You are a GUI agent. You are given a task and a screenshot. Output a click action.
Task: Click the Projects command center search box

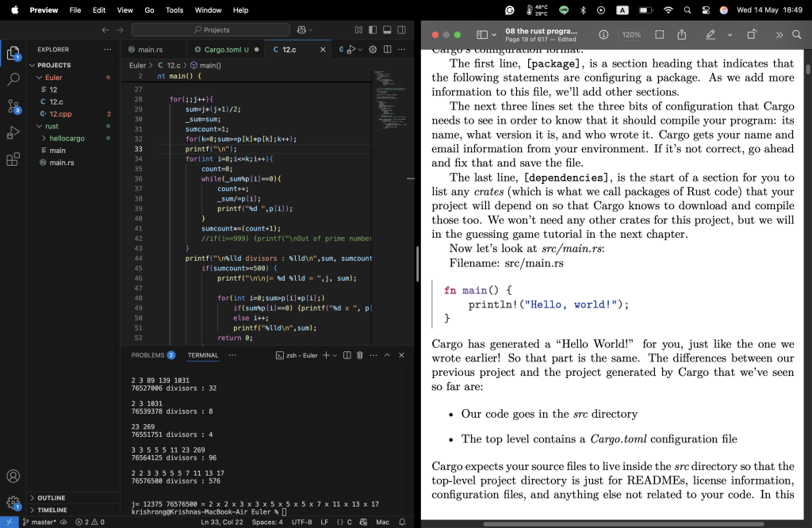point(211,30)
